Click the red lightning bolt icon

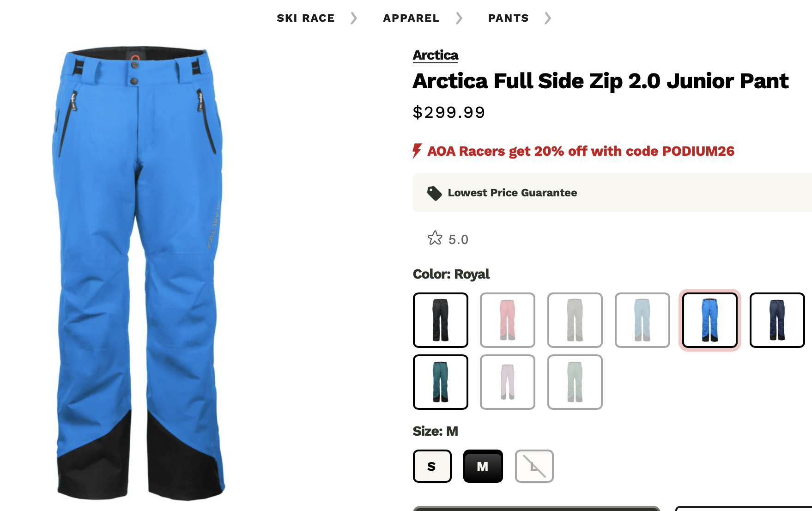pos(417,151)
